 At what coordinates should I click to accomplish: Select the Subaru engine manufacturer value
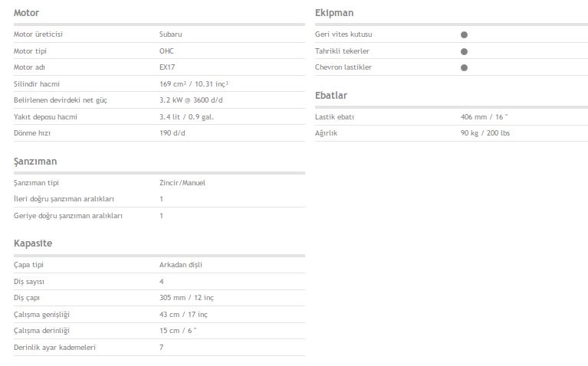(171, 34)
